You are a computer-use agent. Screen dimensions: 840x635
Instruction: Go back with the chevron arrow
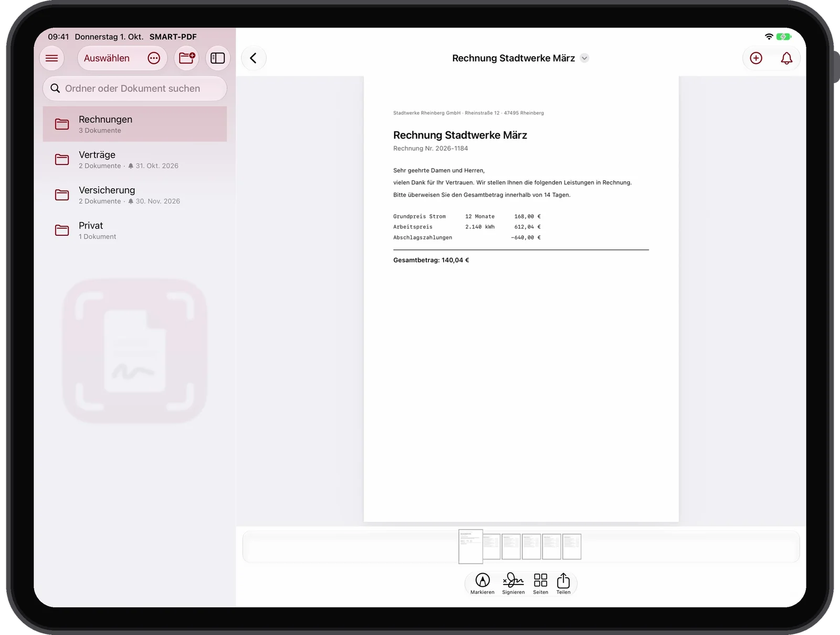(254, 58)
